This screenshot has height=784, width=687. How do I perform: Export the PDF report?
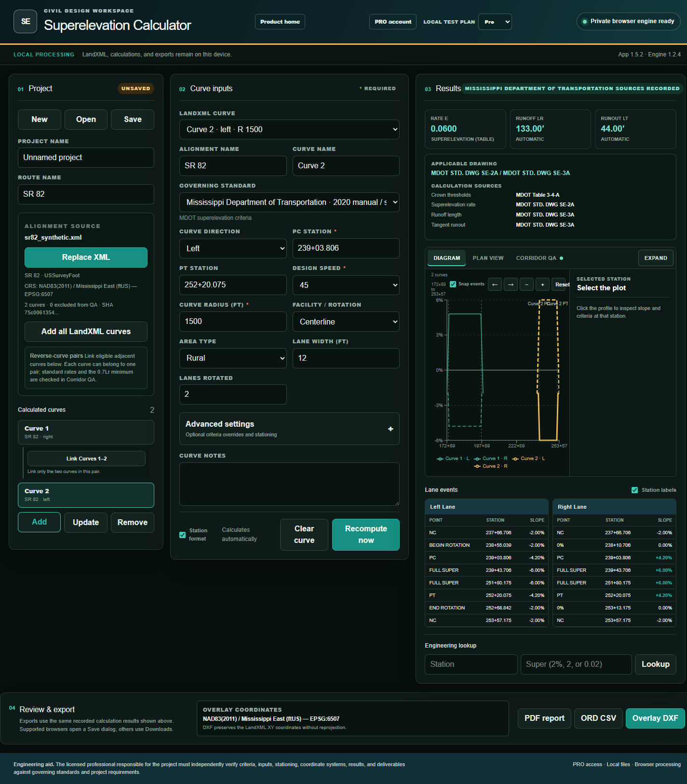(x=544, y=718)
